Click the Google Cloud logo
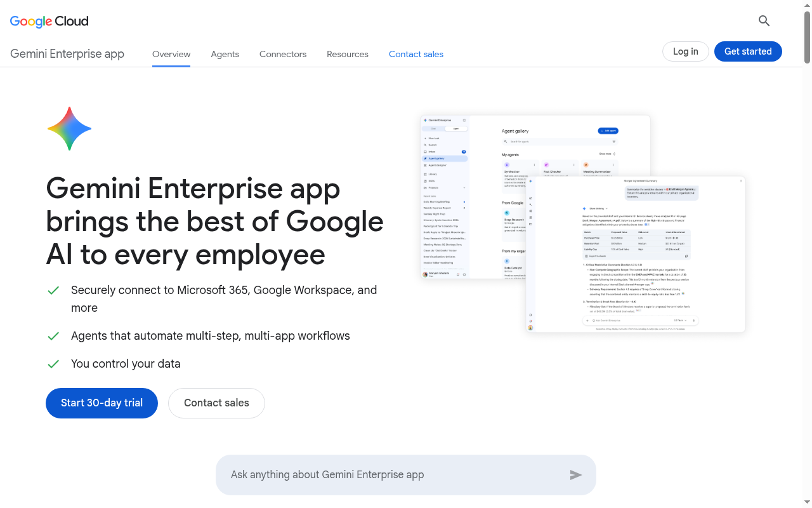The image size is (812, 508). click(49, 21)
